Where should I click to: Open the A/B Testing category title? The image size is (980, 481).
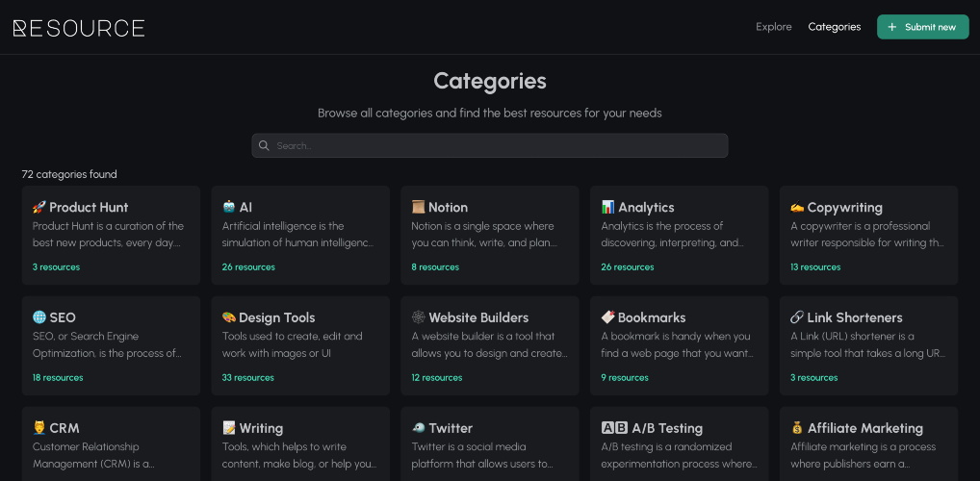667,428
